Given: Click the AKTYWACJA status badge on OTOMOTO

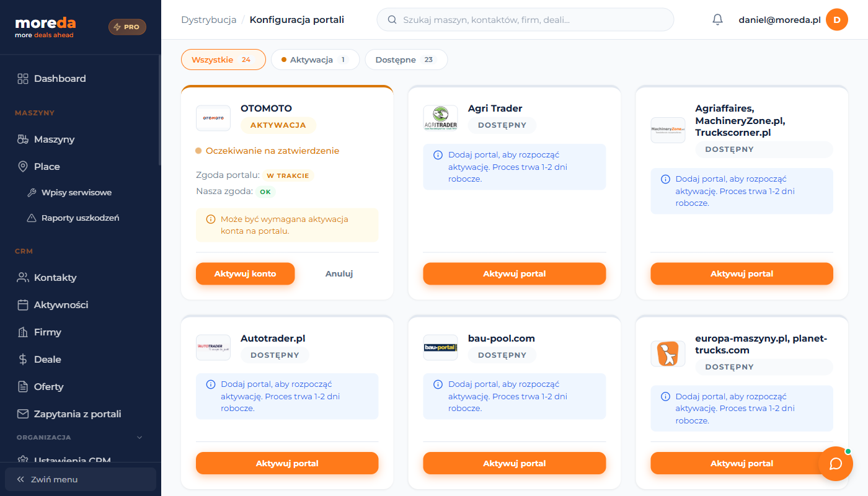Looking at the screenshot, I should click(278, 125).
